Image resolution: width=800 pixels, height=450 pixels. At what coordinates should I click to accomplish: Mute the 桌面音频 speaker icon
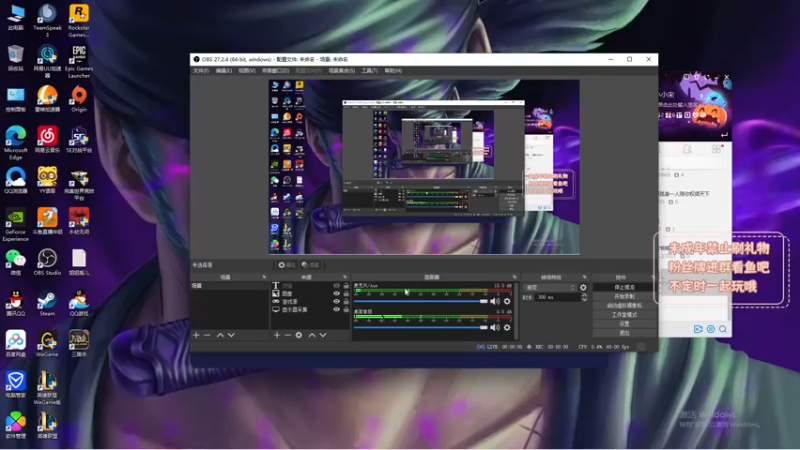(x=495, y=327)
